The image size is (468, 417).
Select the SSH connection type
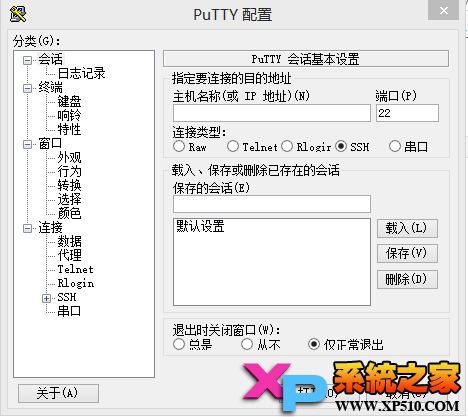pos(341,146)
